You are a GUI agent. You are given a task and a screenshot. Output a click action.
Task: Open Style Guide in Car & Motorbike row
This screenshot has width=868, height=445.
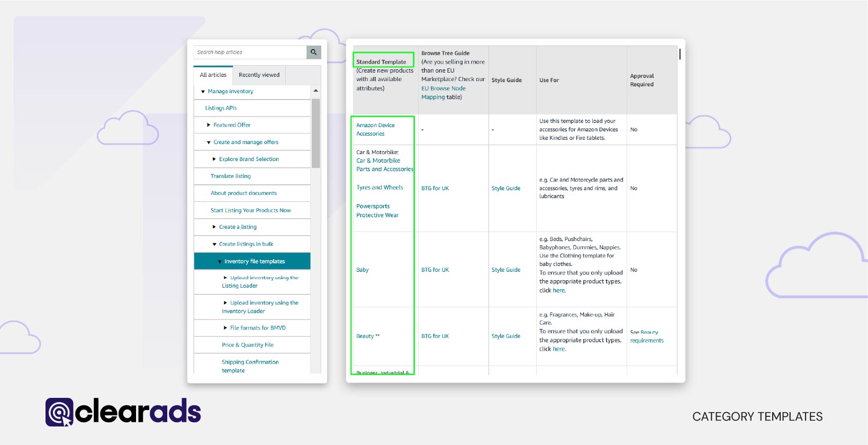click(506, 188)
